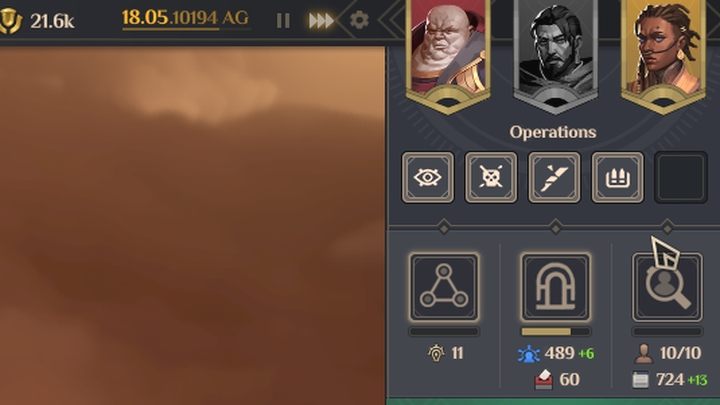
Task: Open the triangle network nodes panel
Action: tap(444, 287)
